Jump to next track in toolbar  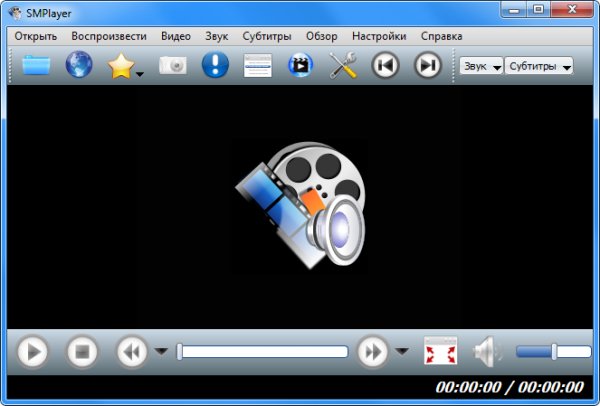428,65
